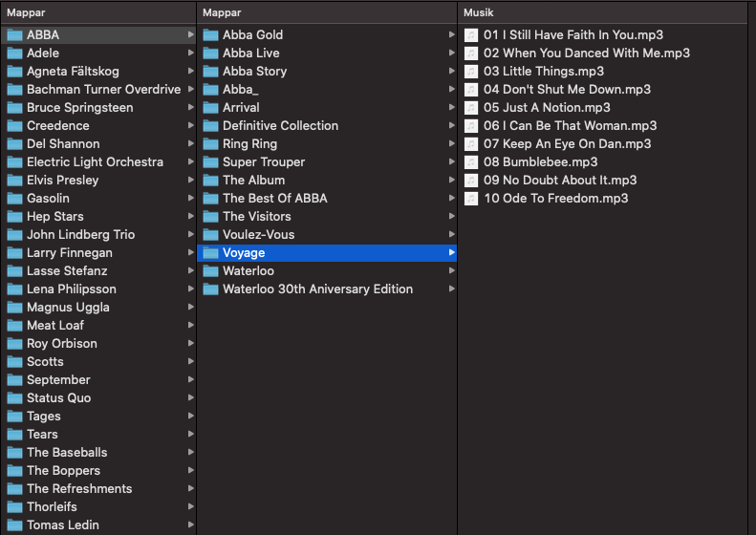Click the music file icon for 06 I Can Be That Woman.mp3
The width and height of the screenshot is (756, 535).
click(471, 126)
